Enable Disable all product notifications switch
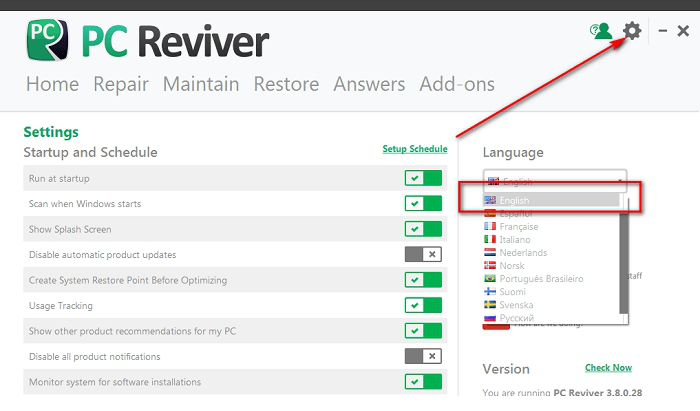 [423, 356]
